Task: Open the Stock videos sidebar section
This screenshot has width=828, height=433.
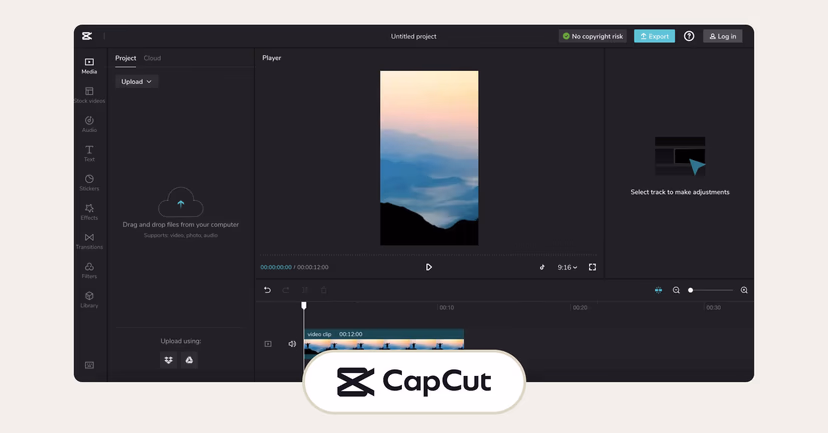Action: (x=89, y=95)
